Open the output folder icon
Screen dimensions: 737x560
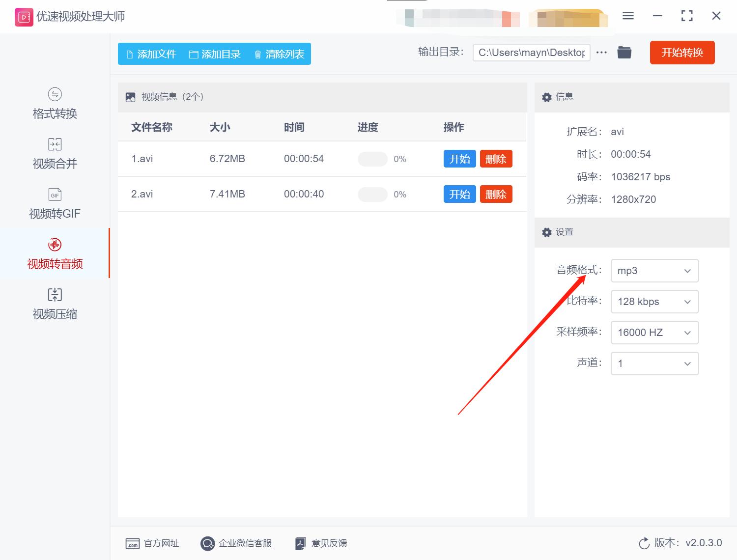coord(624,52)
